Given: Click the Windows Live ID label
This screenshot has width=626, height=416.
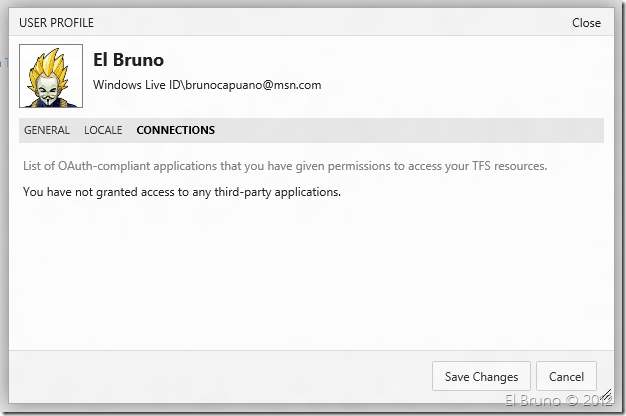Looking at the screenshot, I should [137, 86].
